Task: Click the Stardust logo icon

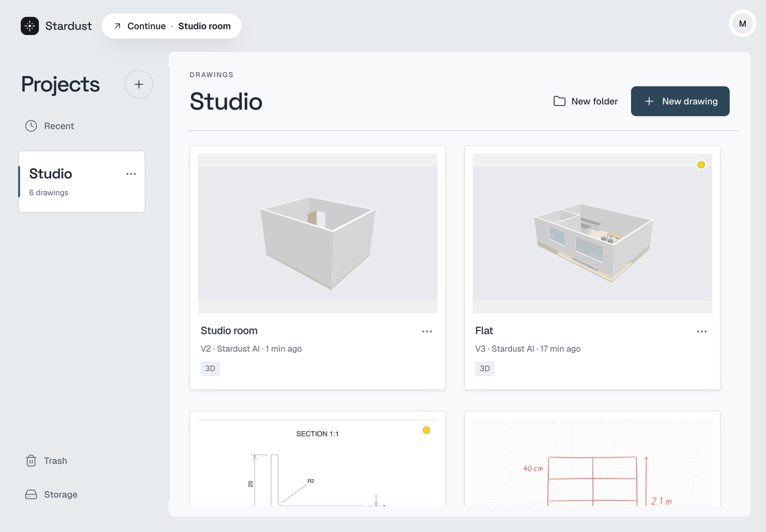Action: point(30,26)
